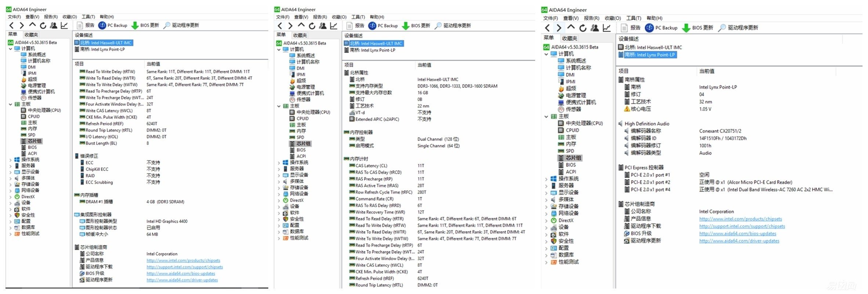Click the Refresh icon in the left window
This screenshot has width=868, height=294.
[43, 25]
